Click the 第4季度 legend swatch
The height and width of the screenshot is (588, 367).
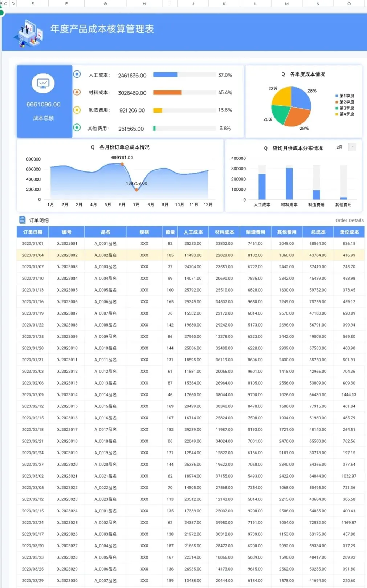point(337,114)
